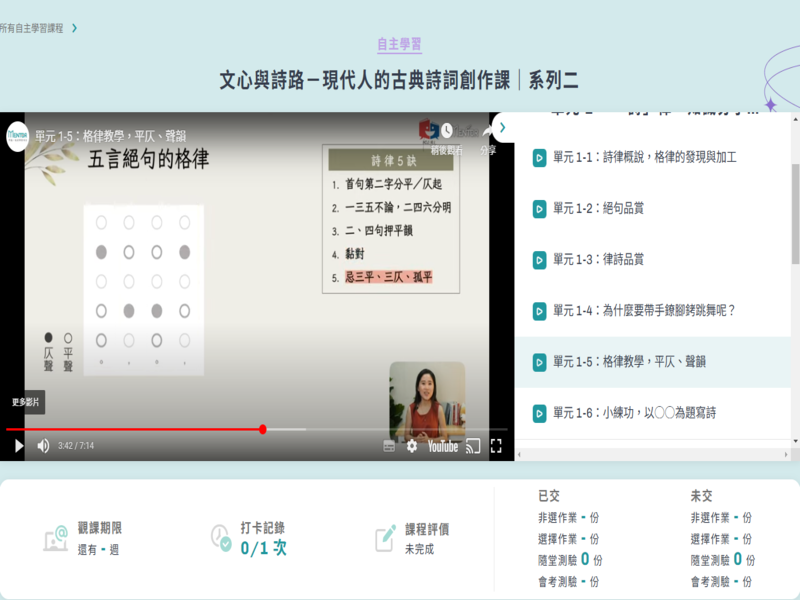Mute the video volume

[x=43, y=446]
